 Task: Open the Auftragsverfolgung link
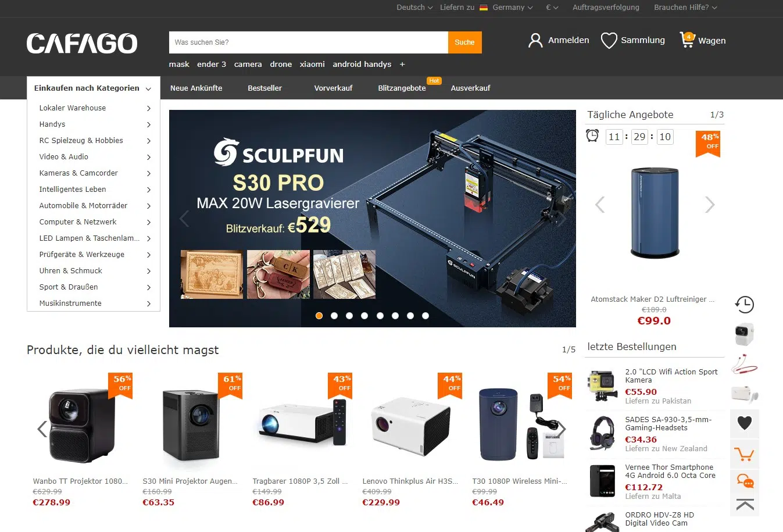click(x=606, y=8)
